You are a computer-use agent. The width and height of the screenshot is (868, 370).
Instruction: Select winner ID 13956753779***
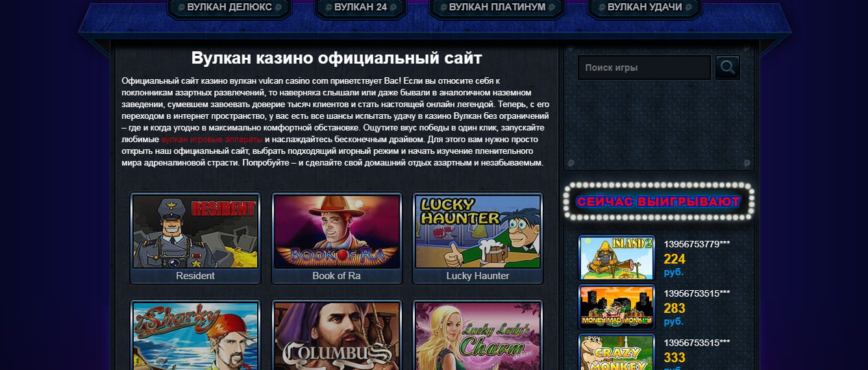(x=697, y=244)
